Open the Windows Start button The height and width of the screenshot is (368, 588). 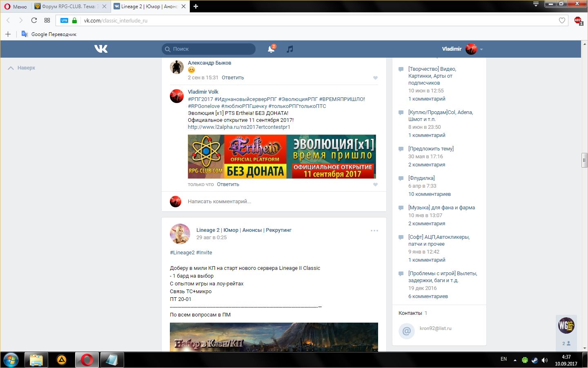11,360
